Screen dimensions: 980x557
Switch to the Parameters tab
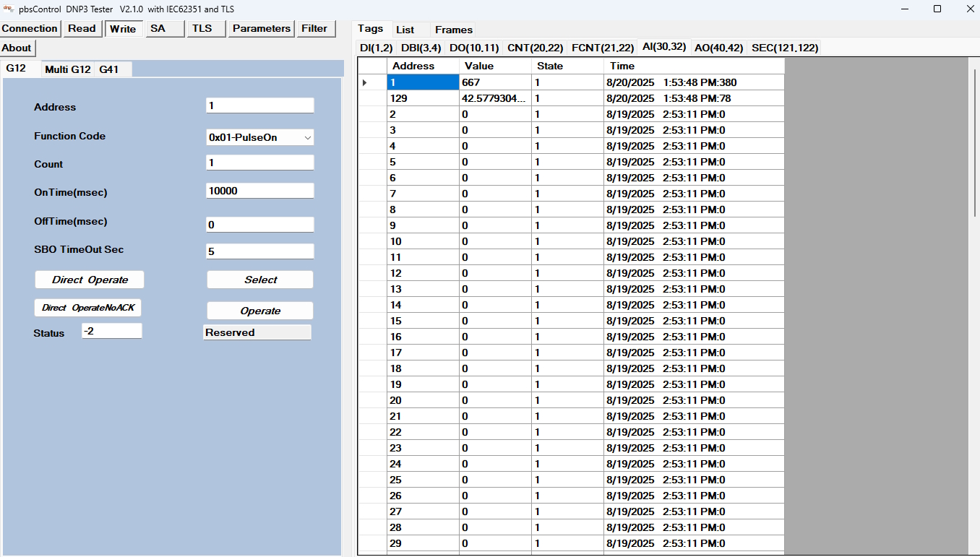[x=261, y=28]
